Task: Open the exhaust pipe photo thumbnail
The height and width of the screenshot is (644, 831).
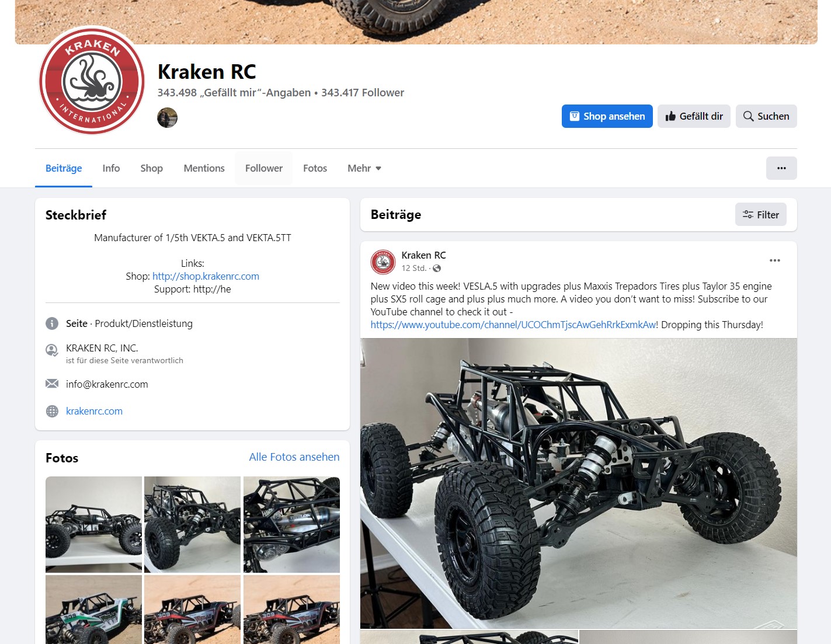Action: [x=291, y=524]
